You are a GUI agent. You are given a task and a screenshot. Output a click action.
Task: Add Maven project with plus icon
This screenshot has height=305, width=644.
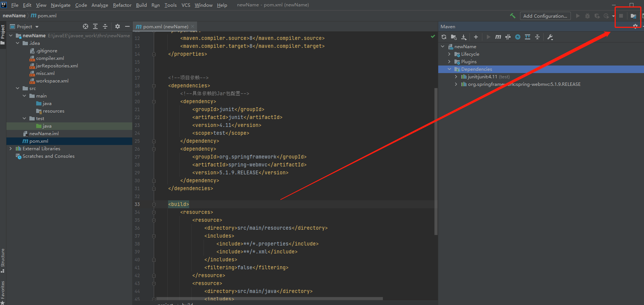click(476, 37)
